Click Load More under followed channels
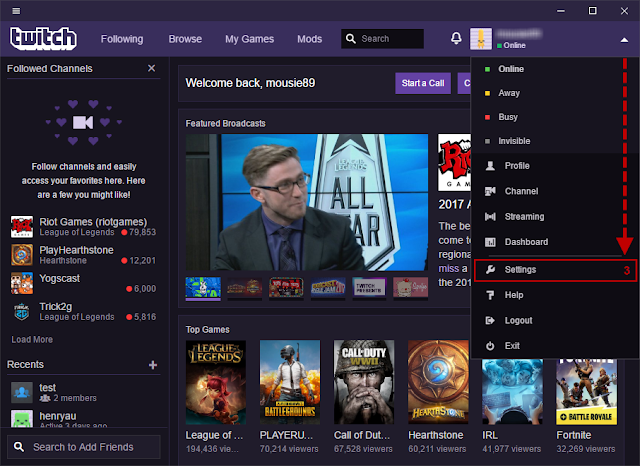The width and height of the screenshot is (640, 466). 32,340
